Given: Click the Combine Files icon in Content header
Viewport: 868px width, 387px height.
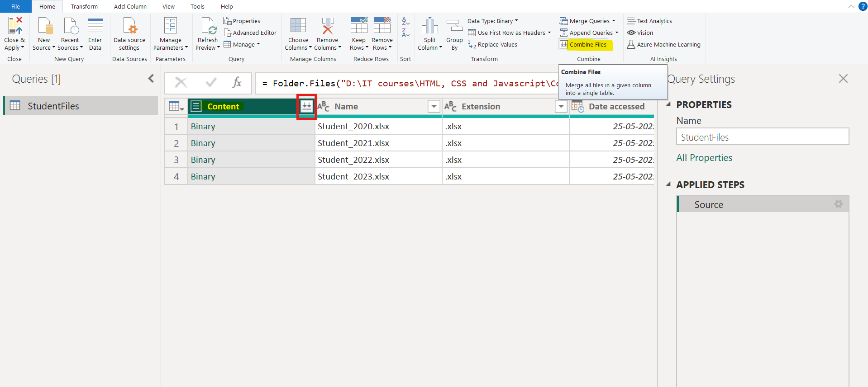Looking at the screenshot, I should (306, 107).
